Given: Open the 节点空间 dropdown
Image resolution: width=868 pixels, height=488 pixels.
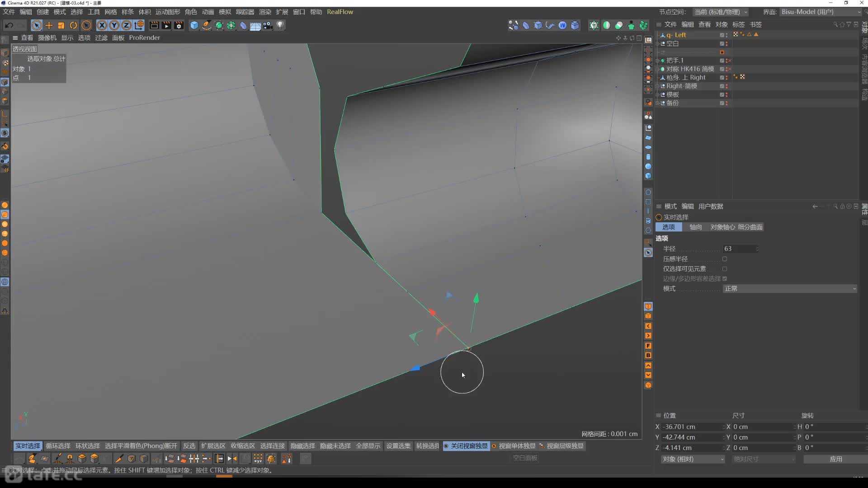Looking at the screenshot, I should (x=721, y=12).
